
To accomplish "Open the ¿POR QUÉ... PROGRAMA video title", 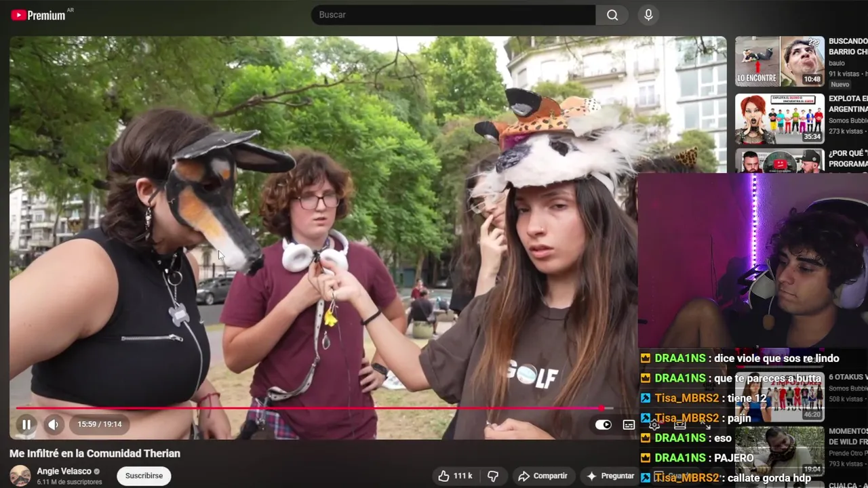I will (x=848, y=158).
